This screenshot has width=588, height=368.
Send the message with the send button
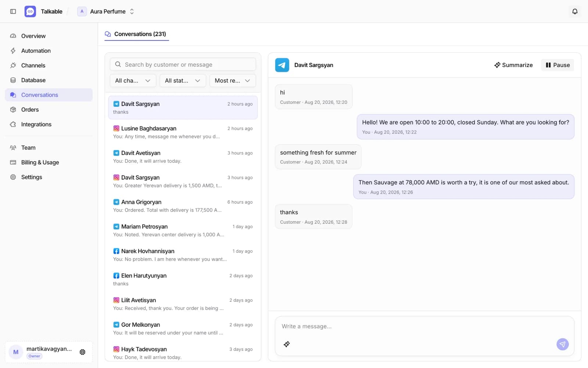click(x=563, y=344)
